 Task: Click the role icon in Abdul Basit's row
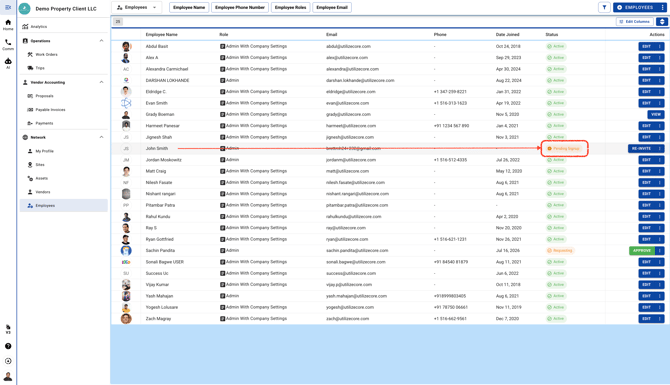coord(223,46)
